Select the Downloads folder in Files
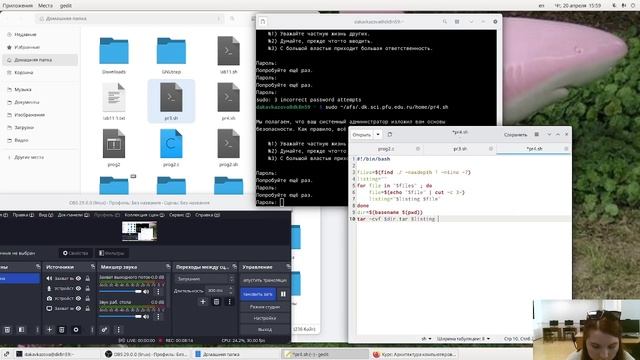 [114, 51]
